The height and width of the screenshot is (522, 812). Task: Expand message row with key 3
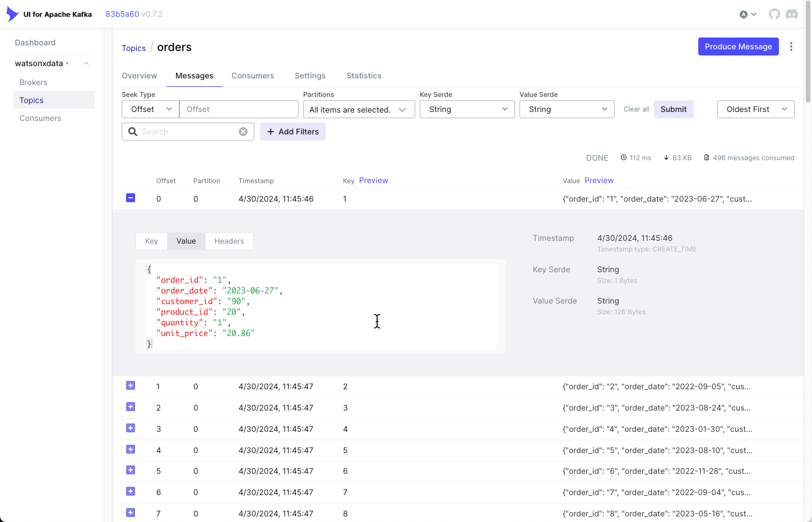pyautogui.click(x=131, y=407)
